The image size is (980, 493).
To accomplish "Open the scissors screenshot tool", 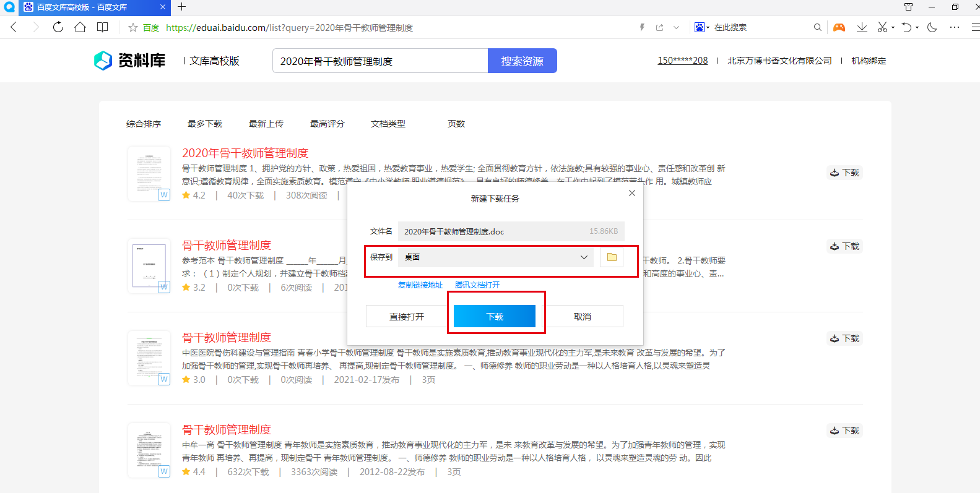I will [x=882, y=27].
